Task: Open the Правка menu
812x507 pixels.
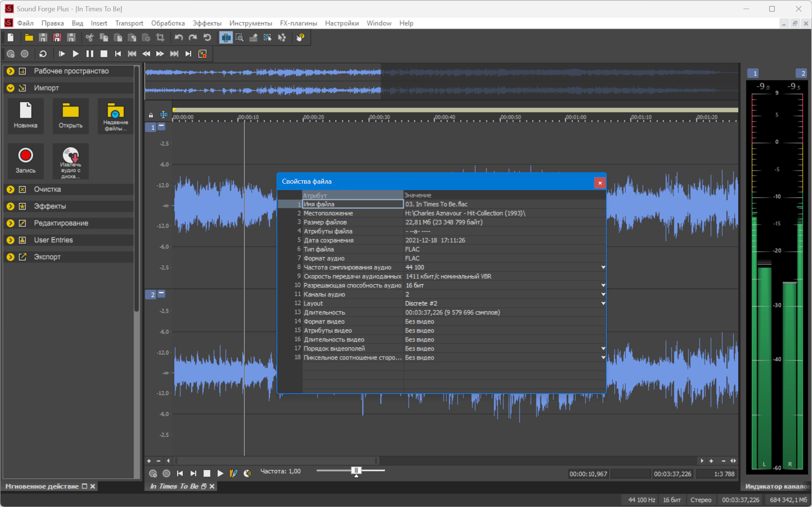Action: click(x=53, y=23)
